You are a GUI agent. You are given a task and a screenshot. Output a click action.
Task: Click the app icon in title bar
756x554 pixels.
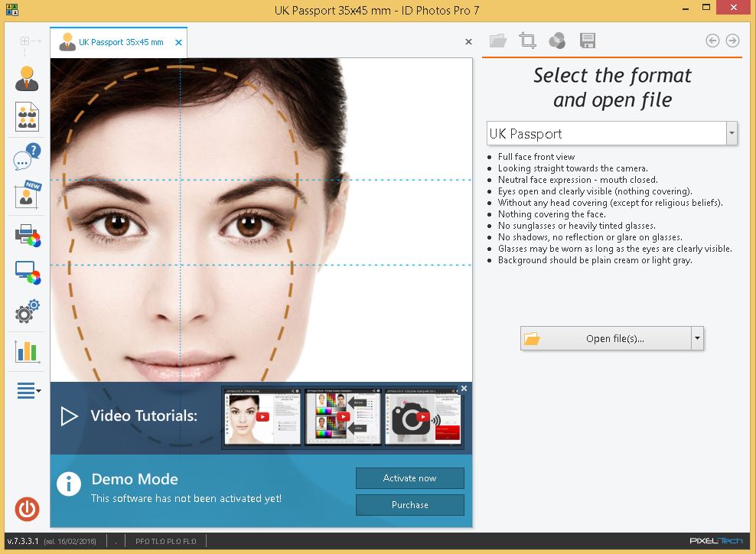coord(12,10)
